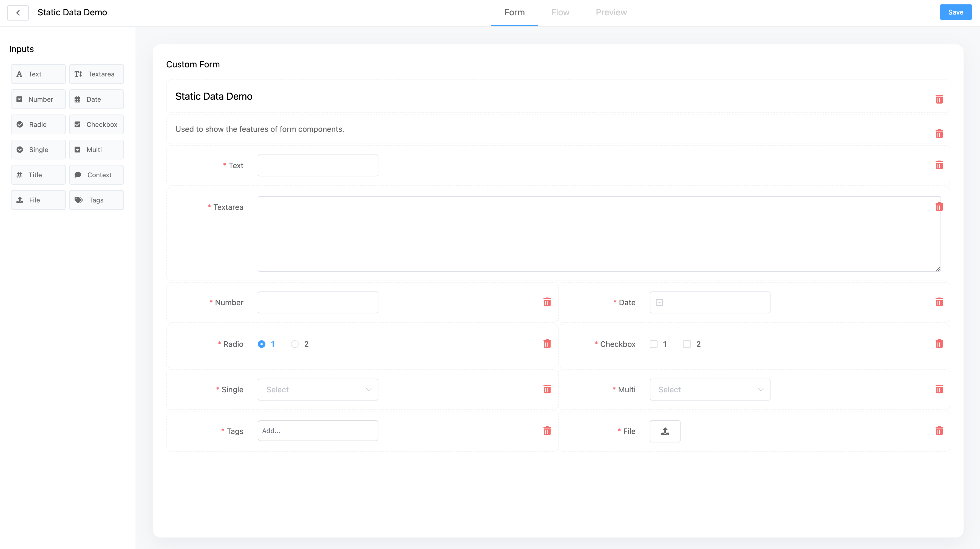Open the Single select dropdown
This screenshot has width=980, height=549.
(x=318, y=389)
